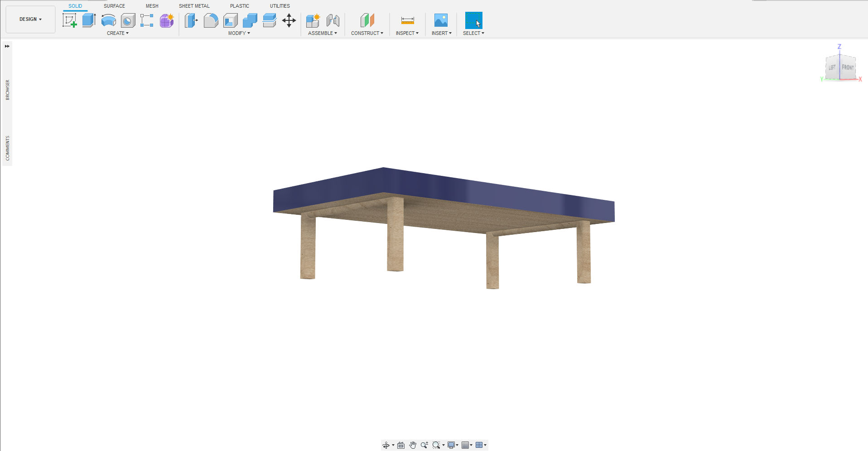
Task: Expand the CREATE dropdown
Action: click(118, 33)
